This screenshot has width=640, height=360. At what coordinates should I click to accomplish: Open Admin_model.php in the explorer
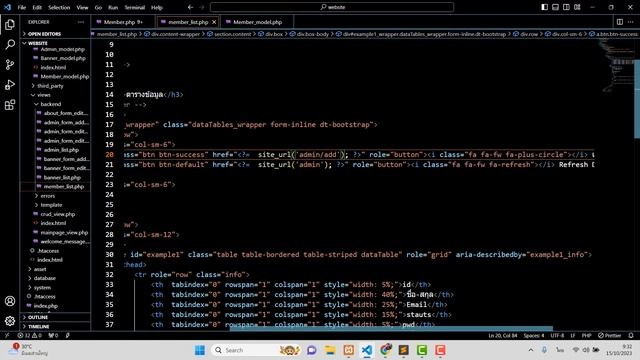[62, 49]
